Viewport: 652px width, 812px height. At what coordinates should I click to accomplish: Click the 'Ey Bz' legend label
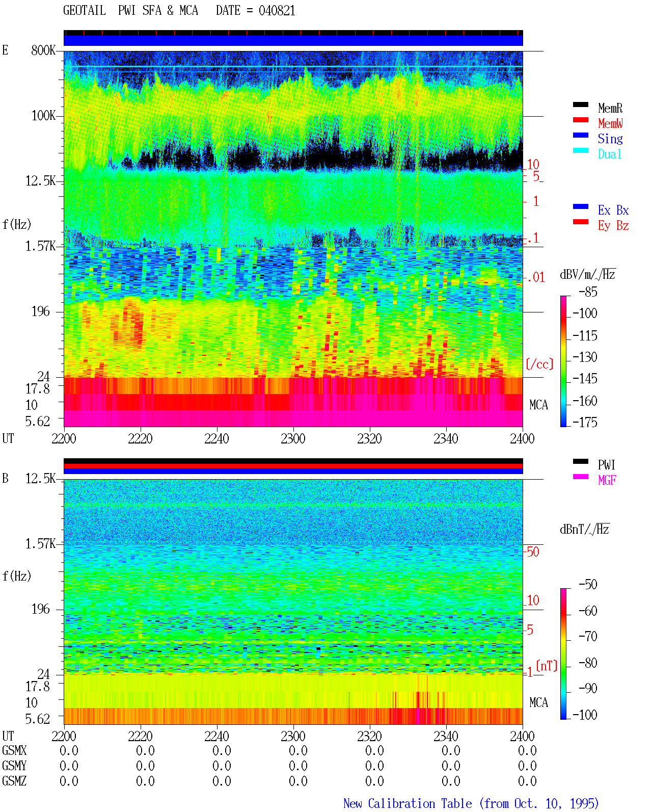613,225
